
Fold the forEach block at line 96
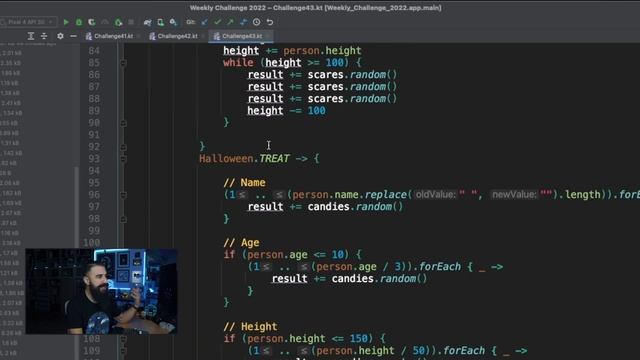tap(123, 195)
